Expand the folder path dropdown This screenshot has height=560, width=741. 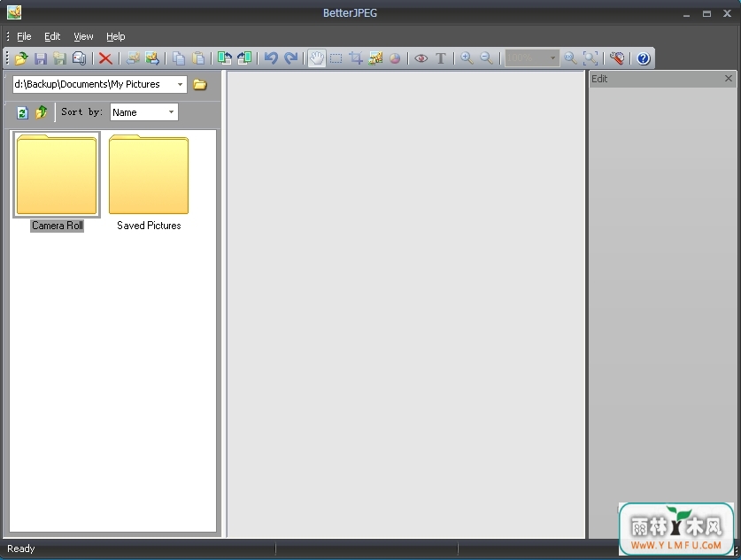tap(180, 85)
